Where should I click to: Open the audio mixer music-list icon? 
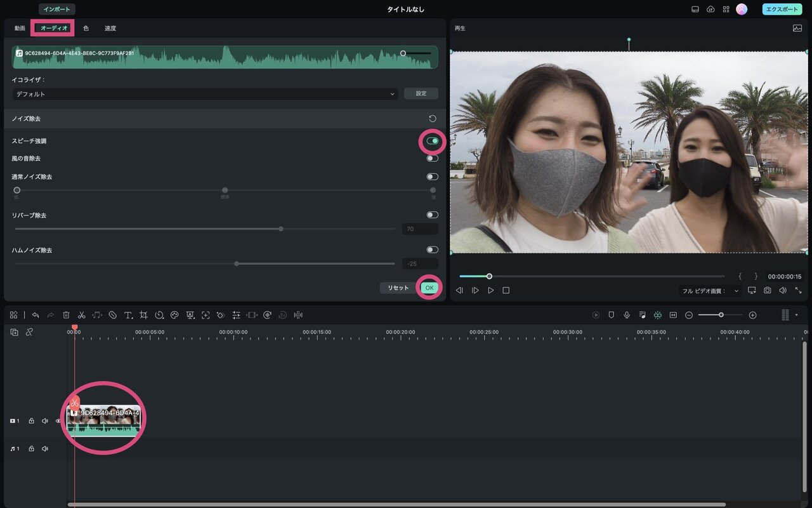pyautogui.click(x=642, y=315)
